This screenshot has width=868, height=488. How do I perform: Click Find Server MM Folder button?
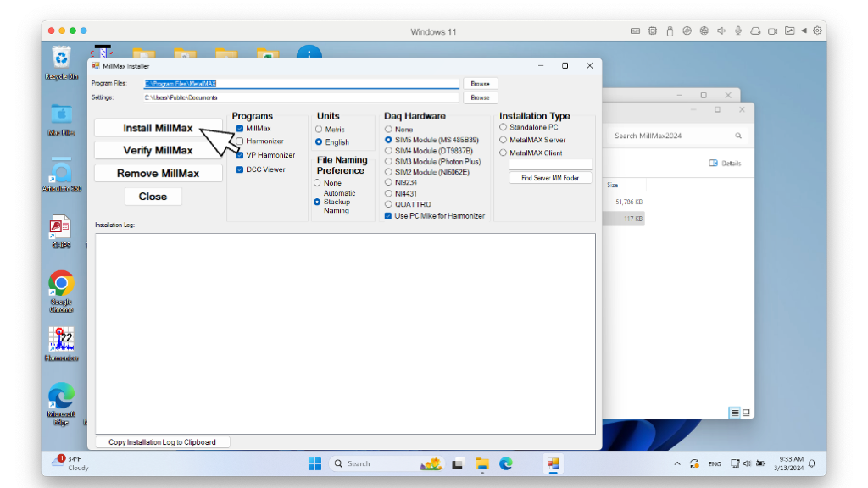[x=550, y=178]
